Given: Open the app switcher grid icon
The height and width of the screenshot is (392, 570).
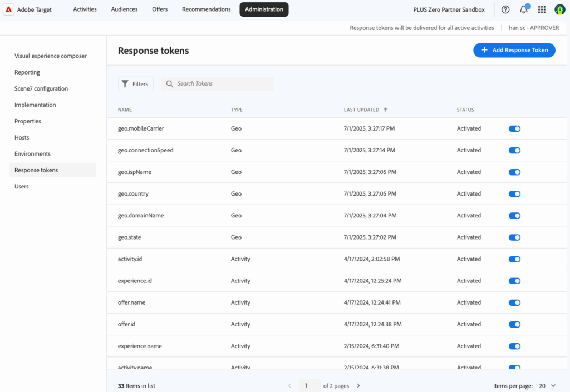Looking at the screenshot, I should 541,9.
